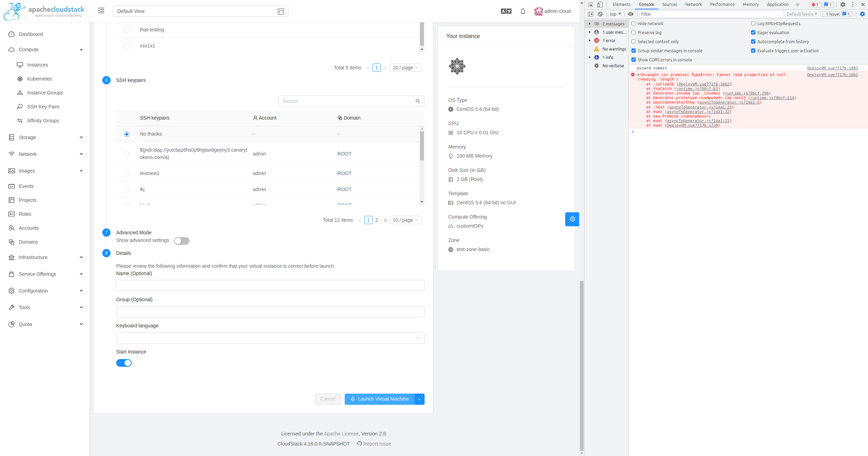Switch to the DevTools Network tab
Viewport: 868px width, 456px height.
point(693,5)
